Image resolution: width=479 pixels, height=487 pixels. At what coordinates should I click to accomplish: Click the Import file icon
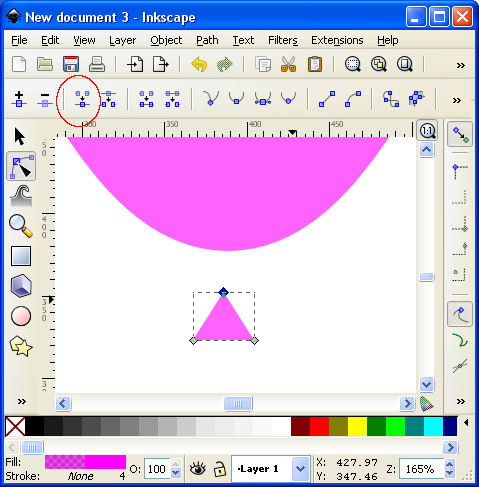tap(135, 64)
